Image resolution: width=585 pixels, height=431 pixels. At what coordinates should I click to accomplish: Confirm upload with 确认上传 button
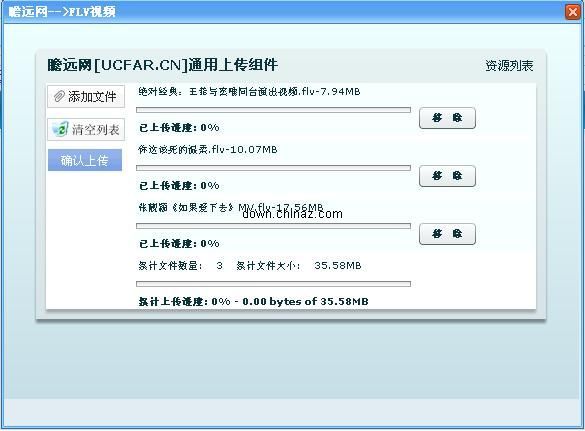[85, 160]
